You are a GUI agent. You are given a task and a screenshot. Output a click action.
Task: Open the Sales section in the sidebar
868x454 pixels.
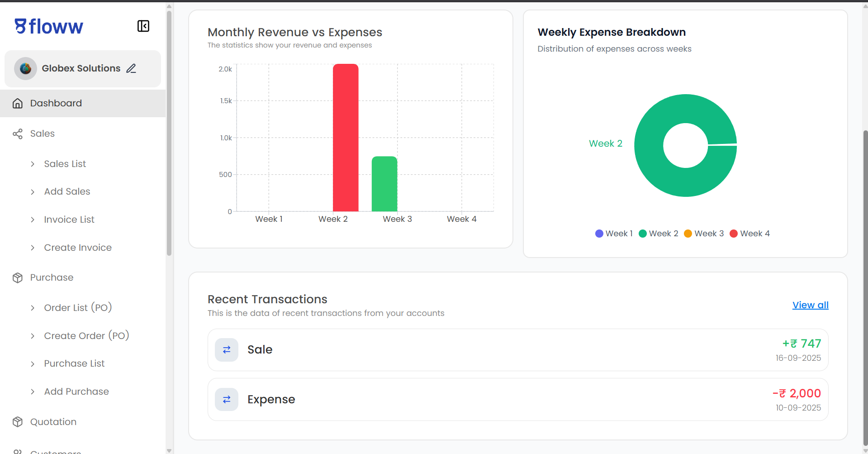click(x=42, y=134)
